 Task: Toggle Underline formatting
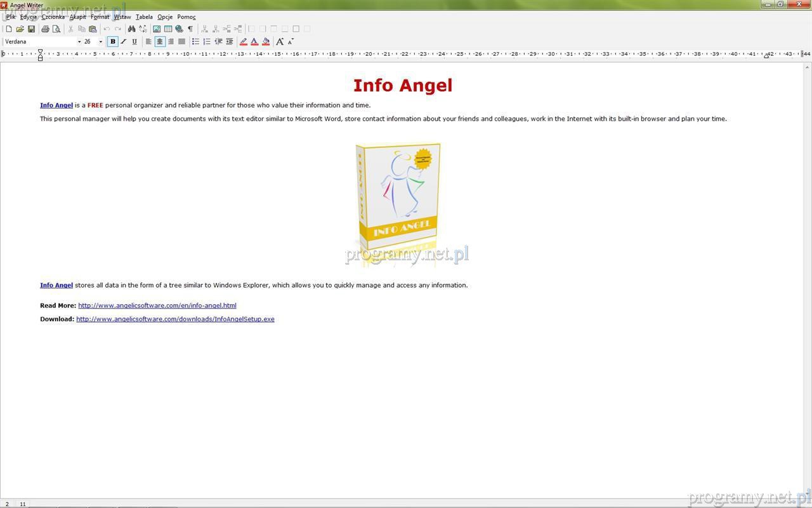click(134, 42)
